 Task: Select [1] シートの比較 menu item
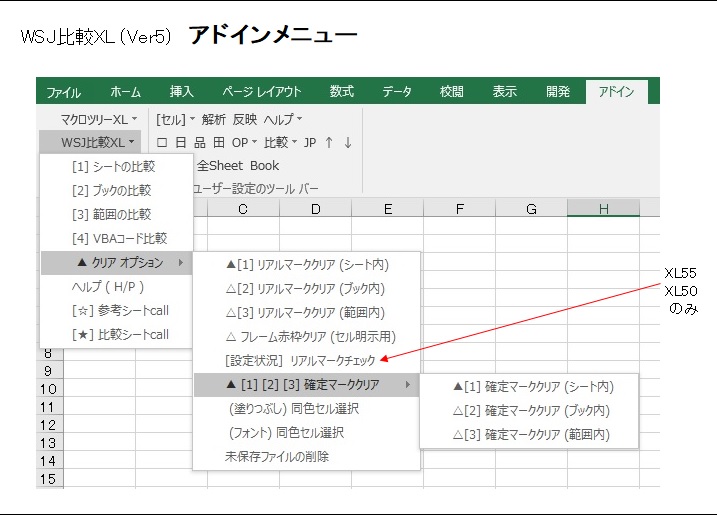pyautogui.click(x=113, y=166)
